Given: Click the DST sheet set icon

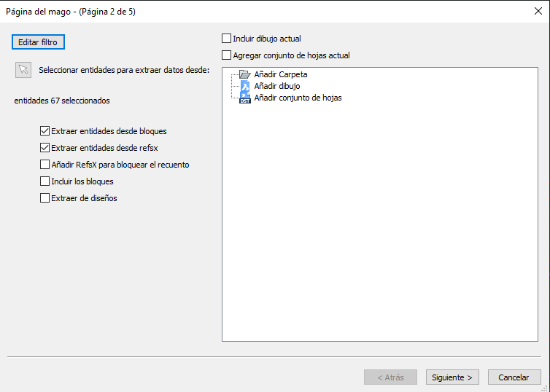Looking at the screenshot, I should (245, 98).
